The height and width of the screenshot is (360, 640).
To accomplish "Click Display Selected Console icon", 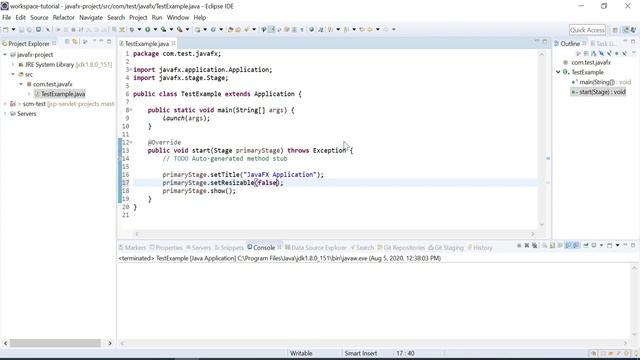I will point(593,245).
